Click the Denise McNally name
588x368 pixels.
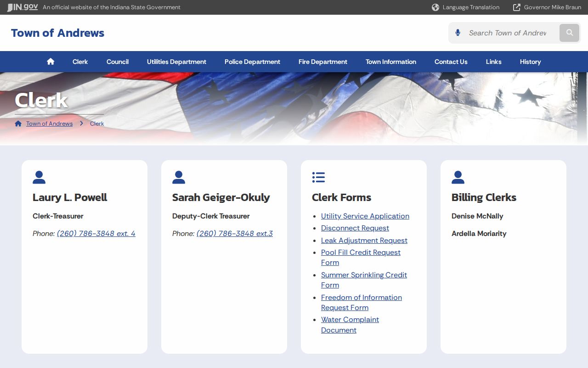(x=477, y=216)
